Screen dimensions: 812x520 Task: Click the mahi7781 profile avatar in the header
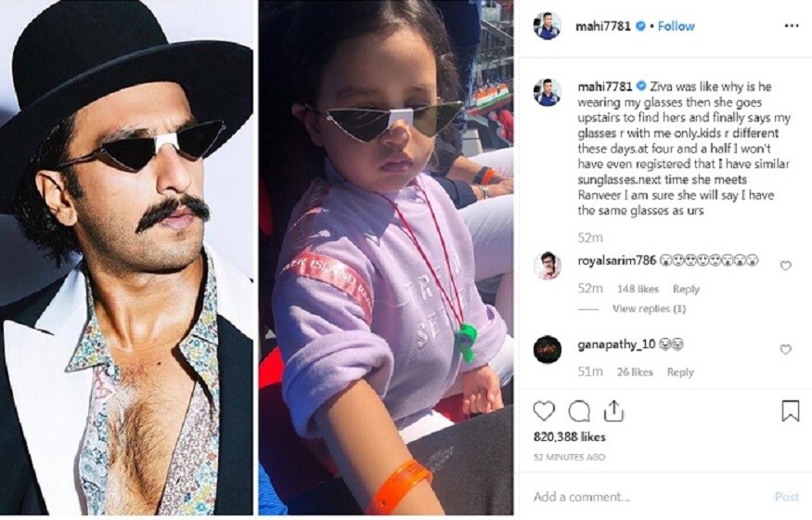point(547,25)
